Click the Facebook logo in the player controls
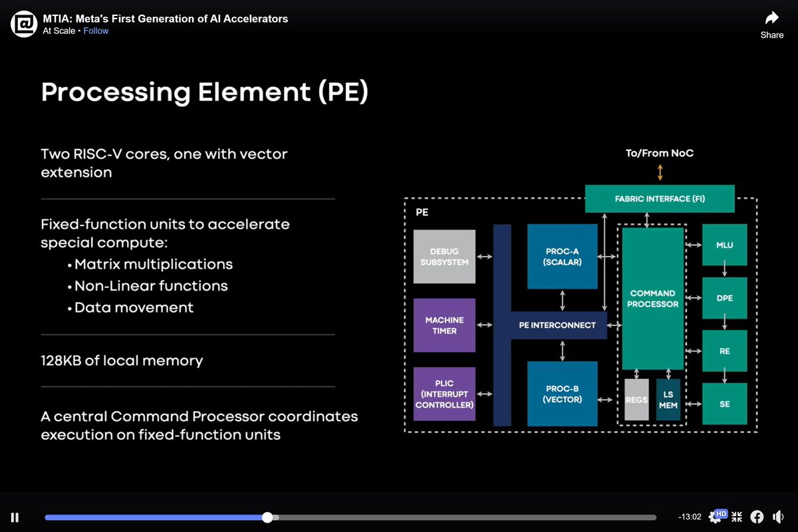Screen dimensions: 798x532 757,517
